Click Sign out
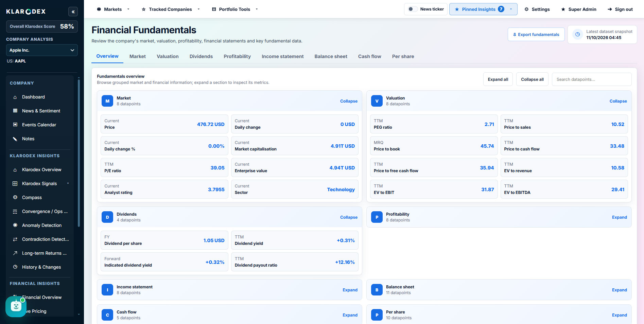The image size is (644, 324). point(620,9)
